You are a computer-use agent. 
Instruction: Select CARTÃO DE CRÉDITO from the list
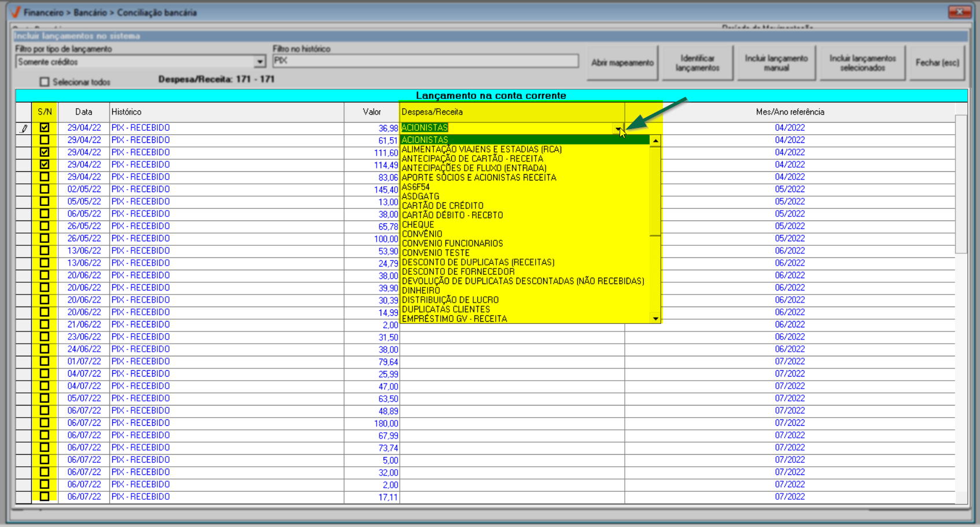(443, 206)
